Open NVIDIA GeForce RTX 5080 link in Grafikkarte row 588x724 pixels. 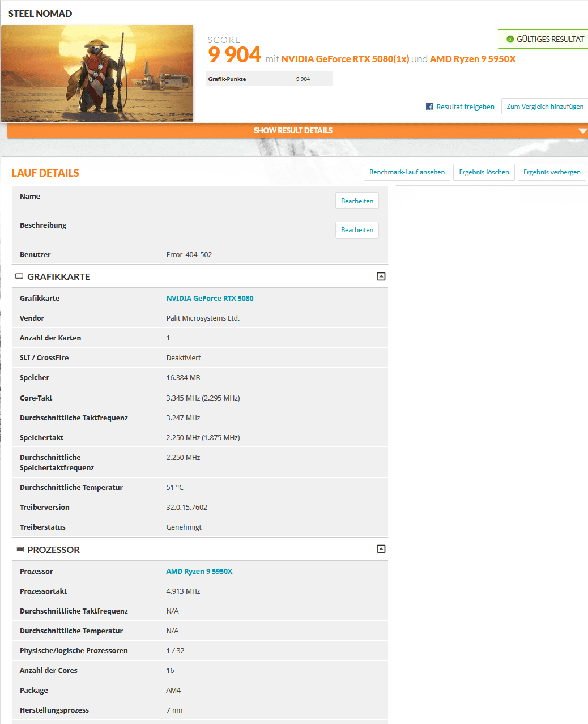(210, 298)
